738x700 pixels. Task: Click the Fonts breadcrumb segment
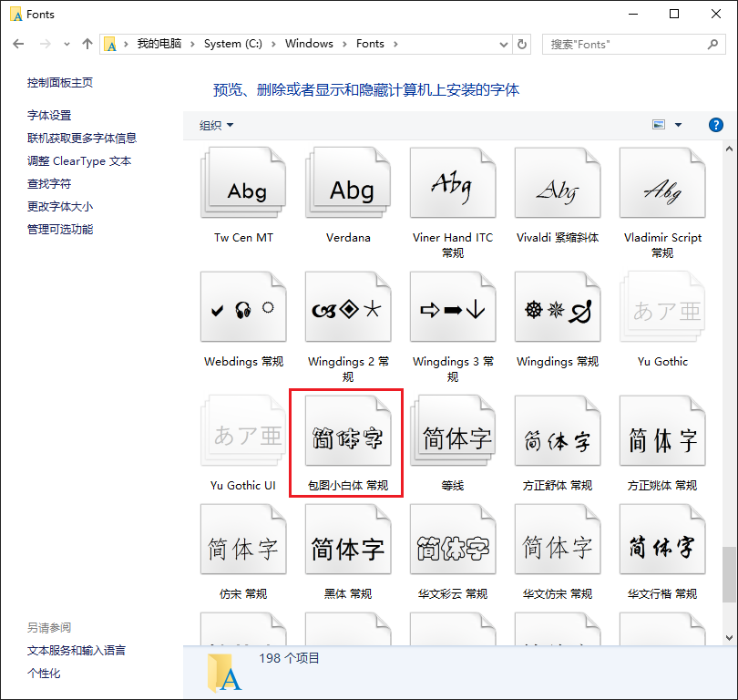click(x=370, y=44)
